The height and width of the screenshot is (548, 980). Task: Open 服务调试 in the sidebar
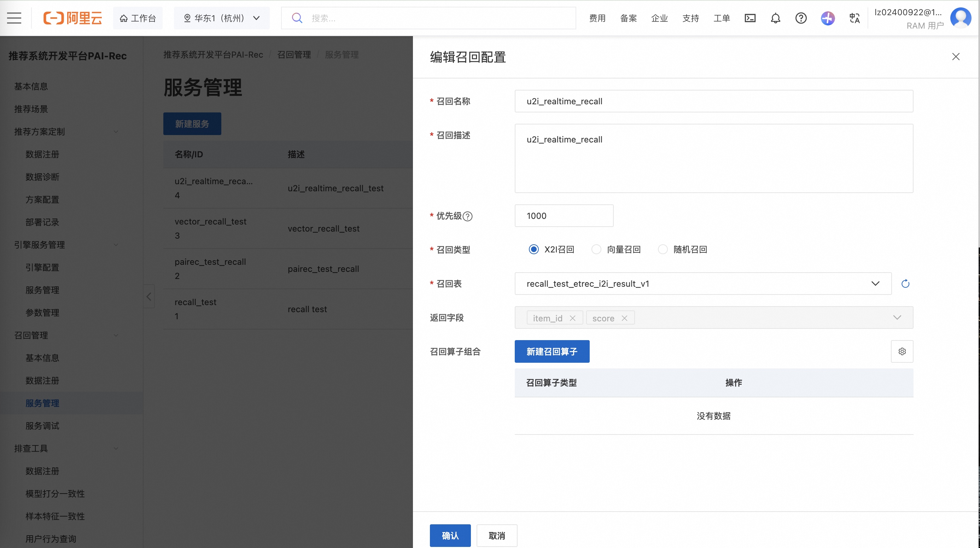(42, 426)
